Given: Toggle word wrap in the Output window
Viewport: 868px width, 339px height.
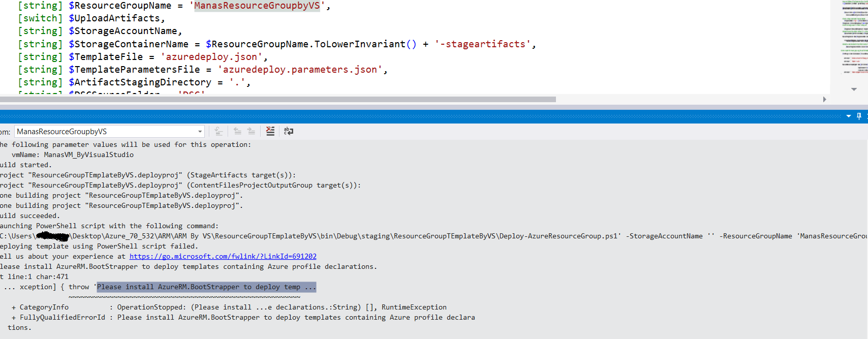Looking at the screenshot, I should pos(289,131).
